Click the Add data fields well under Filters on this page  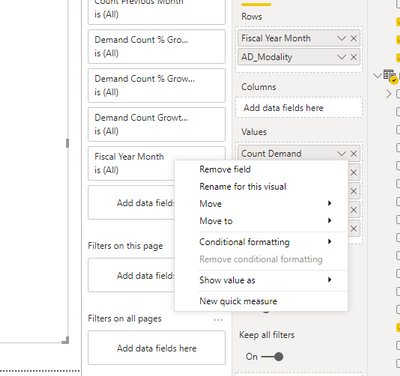click(131, 276)
